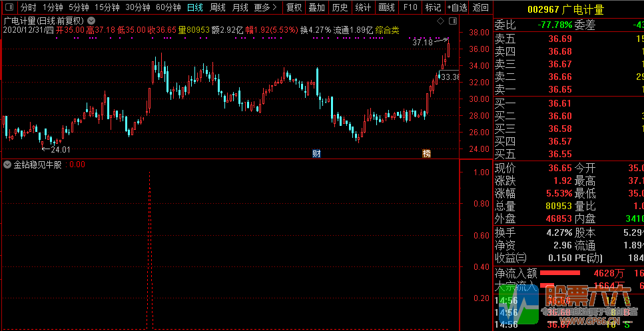Image resolution: width=644 pixels, height=331 pixels.
Task: Click the 净流入额 red bar
Action: point(560,272)
